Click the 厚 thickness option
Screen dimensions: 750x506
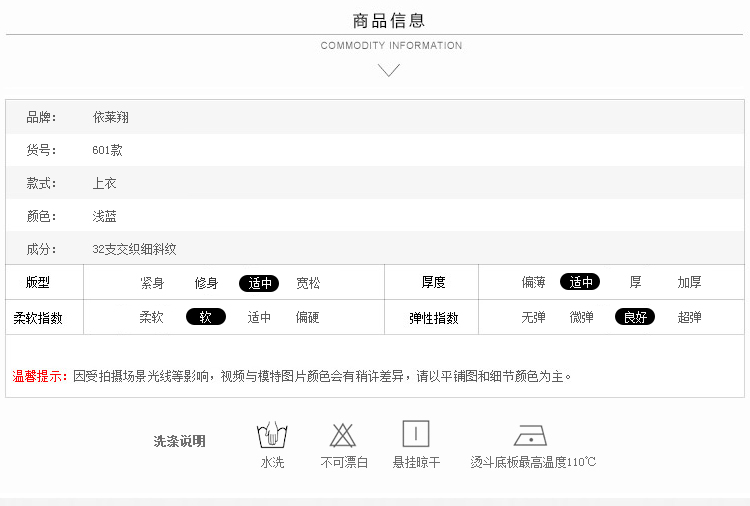(635, 282)
